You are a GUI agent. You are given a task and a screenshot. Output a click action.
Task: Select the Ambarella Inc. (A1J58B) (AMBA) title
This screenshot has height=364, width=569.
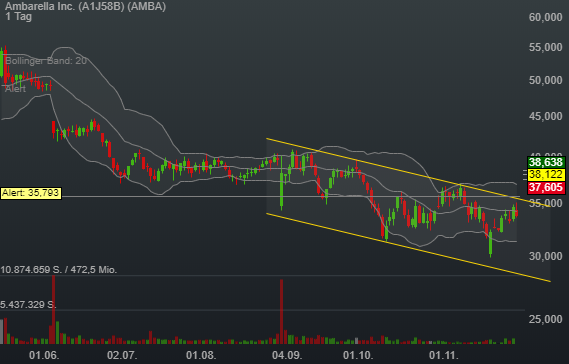pyautogui.click(x=86, y=6)
